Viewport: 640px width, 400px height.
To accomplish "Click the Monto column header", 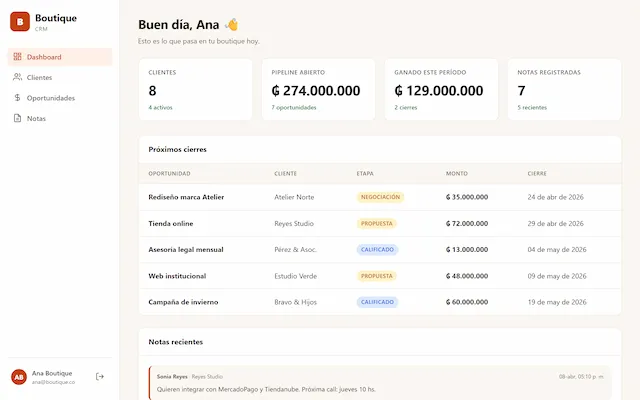I will click(x=457, y=173).
